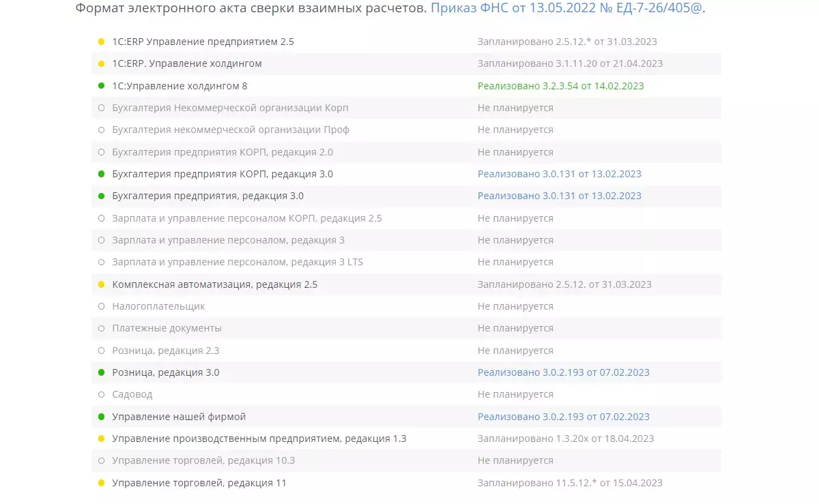
Task: Select text Садовод
Action: pyautogui.click(x=132, y=394)
